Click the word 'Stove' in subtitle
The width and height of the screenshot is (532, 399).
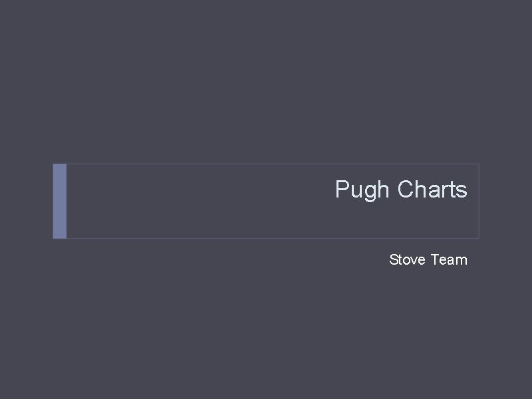tap(407, 260)
